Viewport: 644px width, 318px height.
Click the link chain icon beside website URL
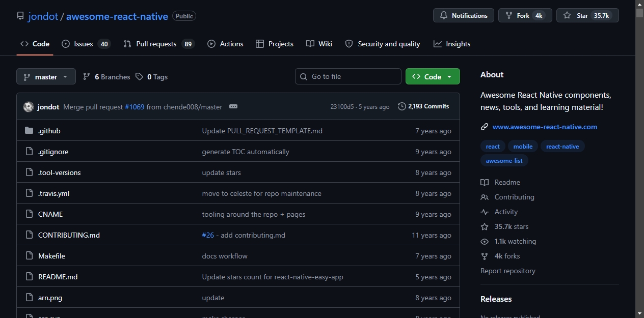[x=485, y=127]
